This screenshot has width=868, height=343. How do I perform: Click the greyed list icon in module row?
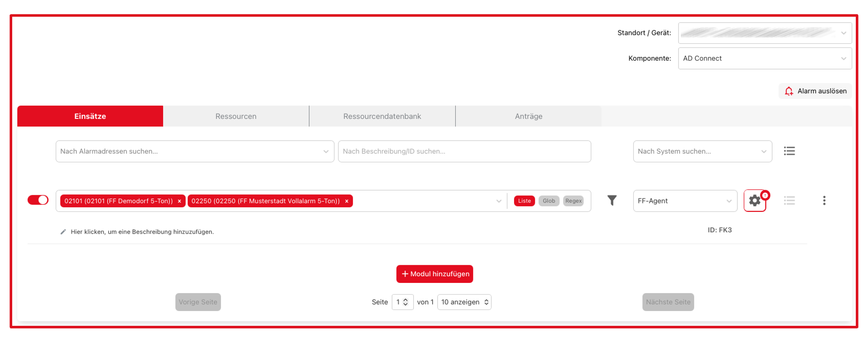coord(789,201)
